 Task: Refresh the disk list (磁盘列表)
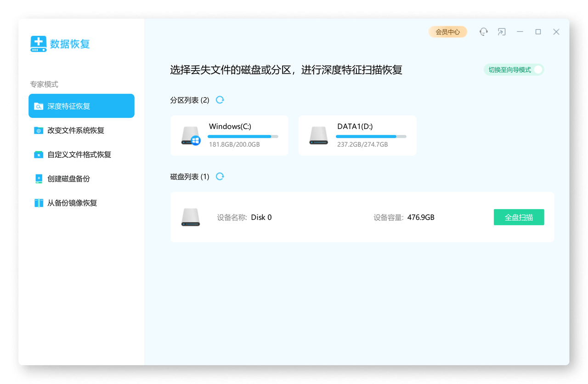click(x=220, y=177)
